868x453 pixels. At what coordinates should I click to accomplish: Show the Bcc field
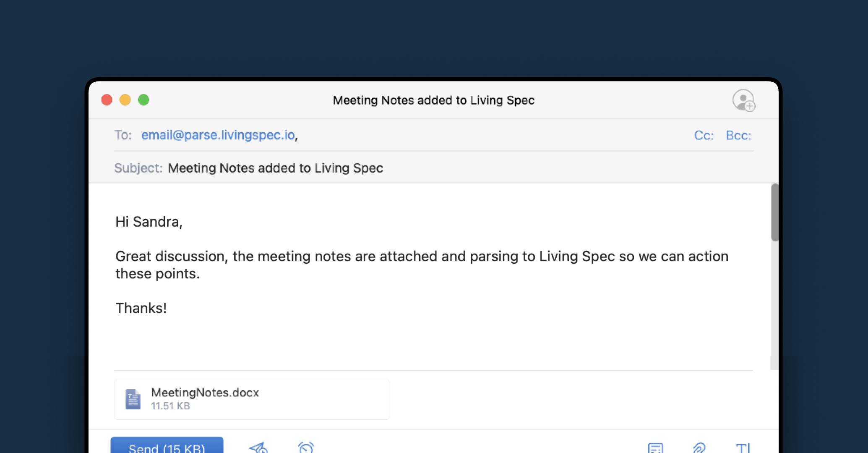[x=738, y=136]
